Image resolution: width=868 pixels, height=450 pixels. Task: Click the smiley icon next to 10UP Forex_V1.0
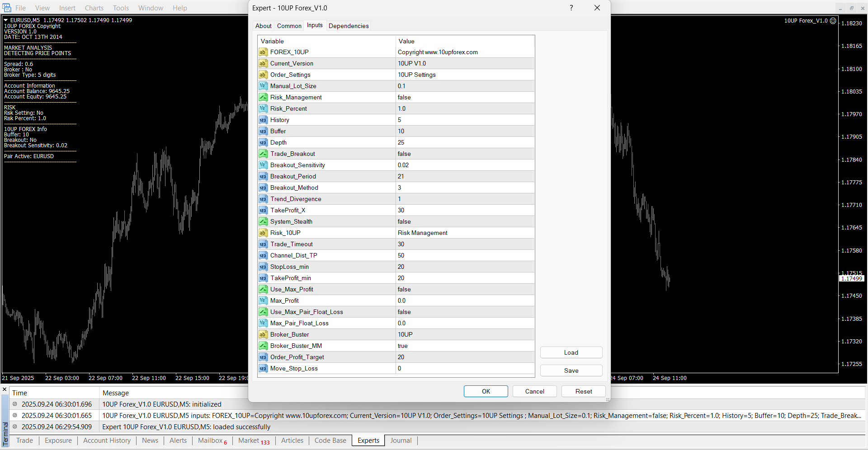click(x=833, y=21)
